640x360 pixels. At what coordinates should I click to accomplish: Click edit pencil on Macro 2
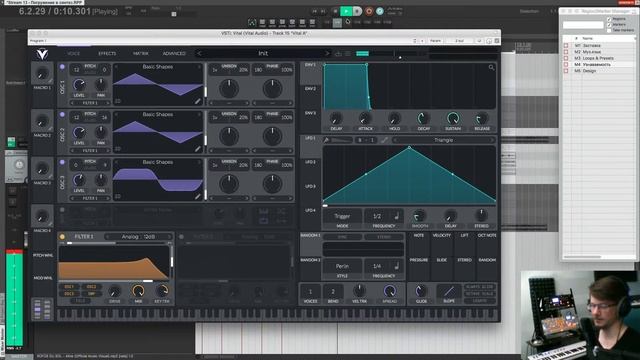(50, 129)
